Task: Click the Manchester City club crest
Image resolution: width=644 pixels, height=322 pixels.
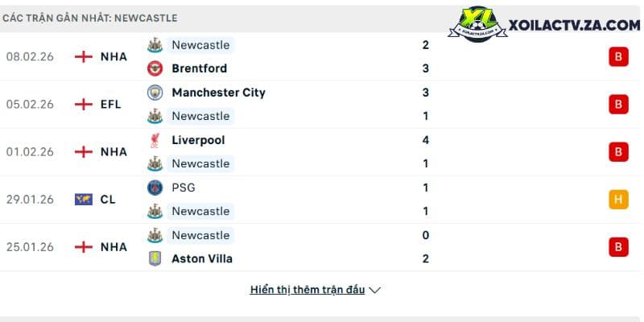Action: point(155,93)
